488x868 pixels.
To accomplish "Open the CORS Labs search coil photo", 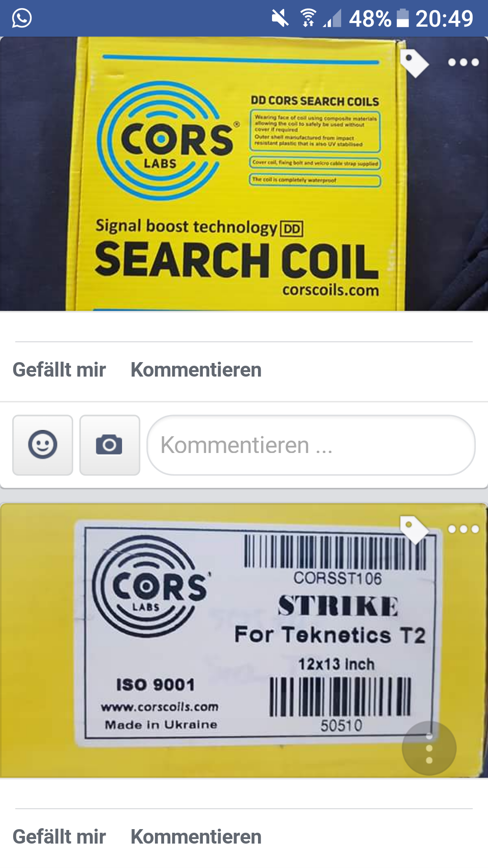I will pyautogui.click(x=244, y=174).
